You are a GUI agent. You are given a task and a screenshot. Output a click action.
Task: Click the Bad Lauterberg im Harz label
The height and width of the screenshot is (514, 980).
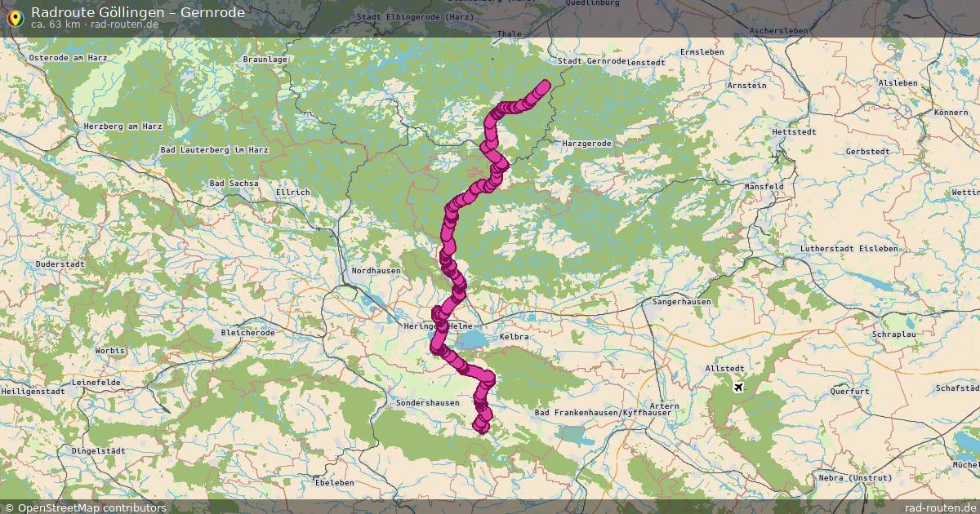click(x=215, y=150)
